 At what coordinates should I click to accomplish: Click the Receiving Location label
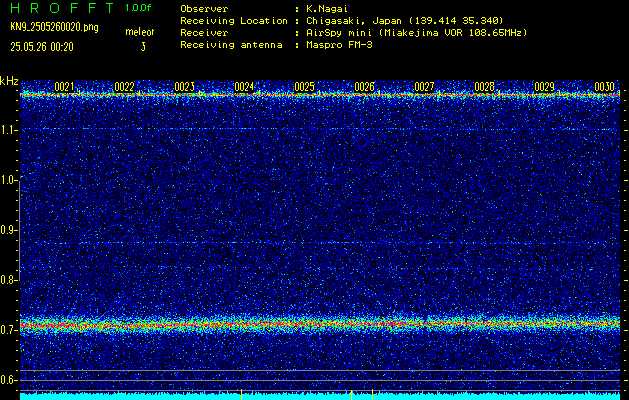click(x=234, y=21)
